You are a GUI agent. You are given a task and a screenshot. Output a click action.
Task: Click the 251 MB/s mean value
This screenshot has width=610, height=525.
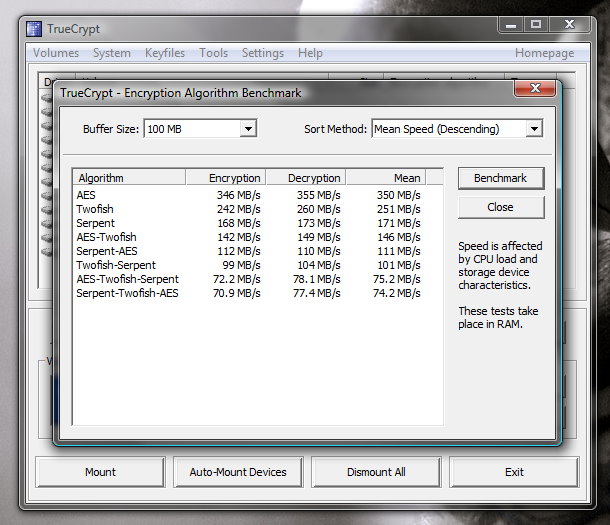click(x=398, y=209)
